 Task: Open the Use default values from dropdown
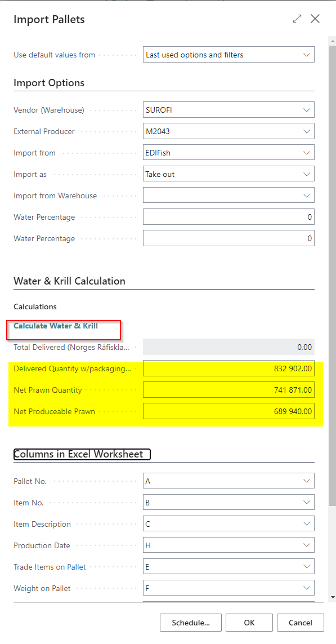coord(229,55)
